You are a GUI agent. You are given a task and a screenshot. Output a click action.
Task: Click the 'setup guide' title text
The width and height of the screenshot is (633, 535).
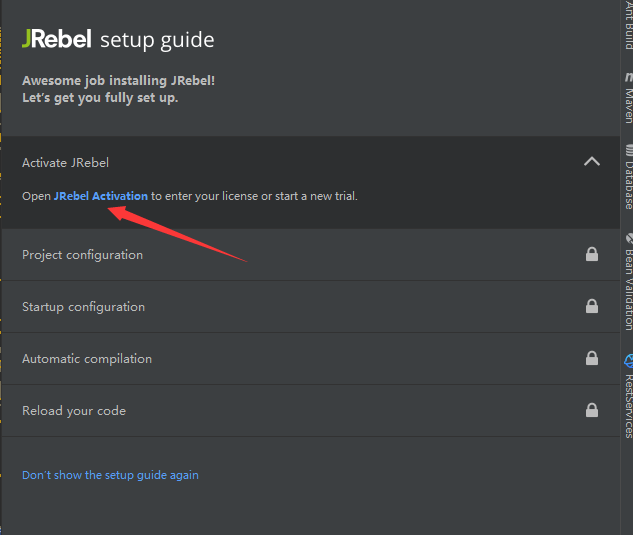[x=157, y=40]
